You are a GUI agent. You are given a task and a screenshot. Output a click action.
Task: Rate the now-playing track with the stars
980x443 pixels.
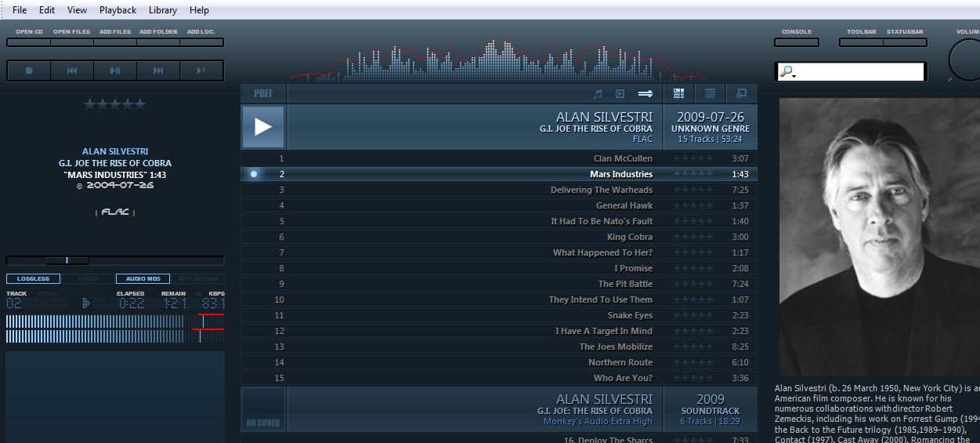[x=115, y=103]
